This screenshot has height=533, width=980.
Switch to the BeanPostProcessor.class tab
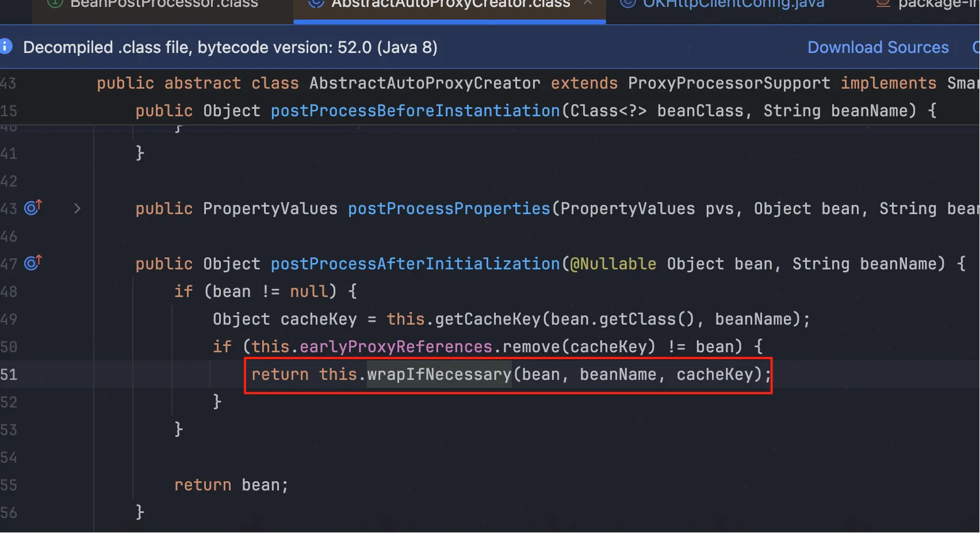[x=163, y=3]
